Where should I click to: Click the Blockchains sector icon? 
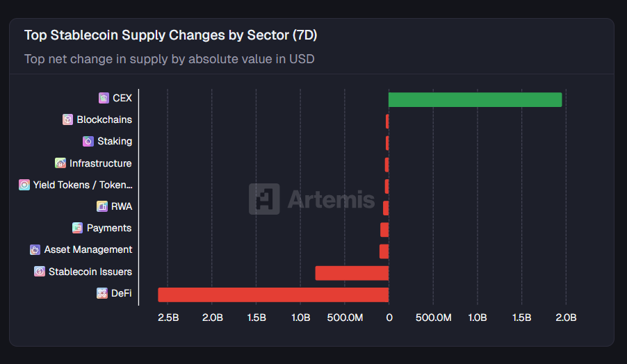pyautogui.click(x=67, y=119)
